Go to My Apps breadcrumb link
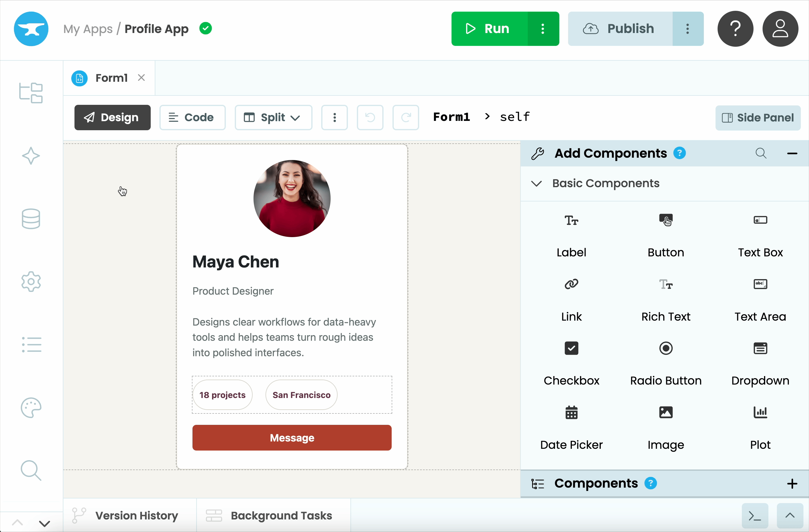The height and width of the screenshot is (532, 809). pyautogui.click(x=88, y=29)
